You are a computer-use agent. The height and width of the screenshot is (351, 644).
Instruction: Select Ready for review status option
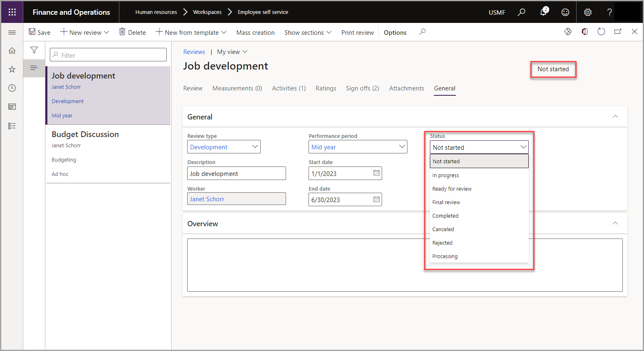pos(479,189)
